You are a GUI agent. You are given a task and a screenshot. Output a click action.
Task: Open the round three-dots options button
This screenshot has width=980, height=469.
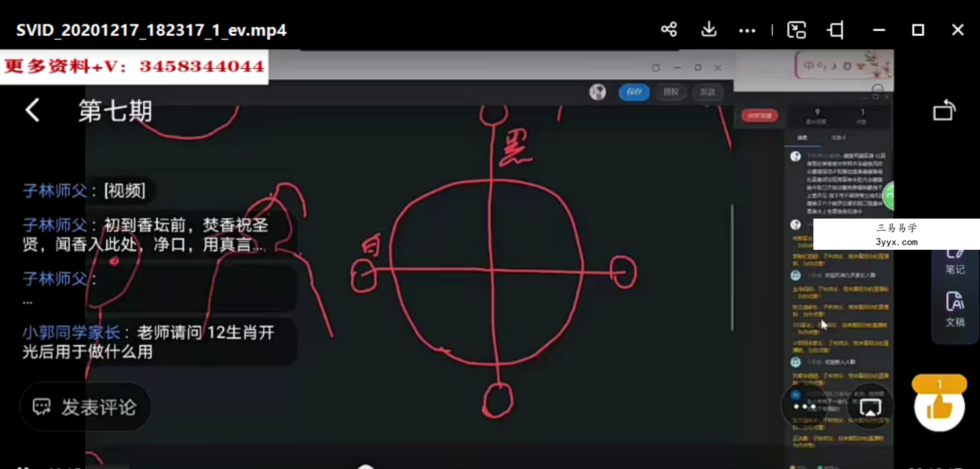click(x=804, y=406)
